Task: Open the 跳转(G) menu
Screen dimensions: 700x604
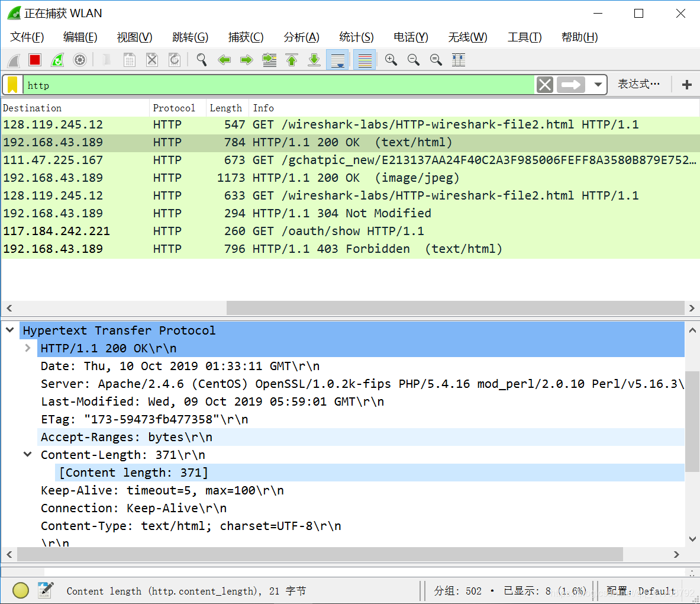Action: pos(190,37)
